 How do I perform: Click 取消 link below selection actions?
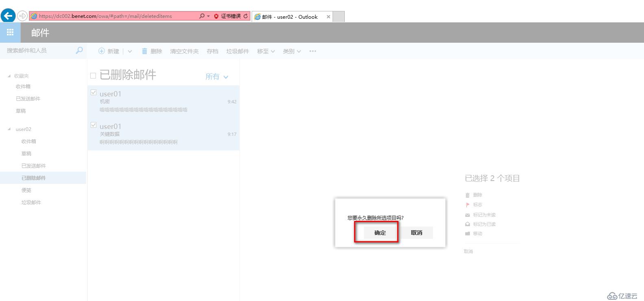click(x=468, y=251)
